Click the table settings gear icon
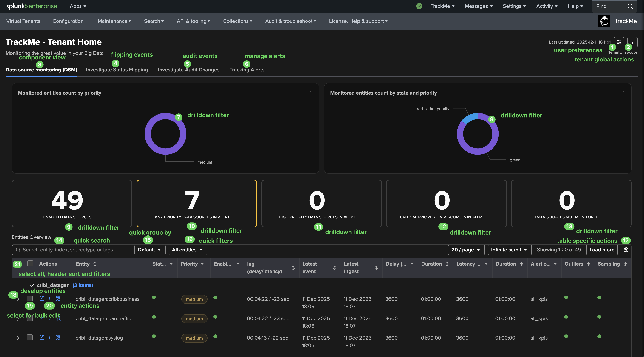Image resolution: width=644 pixels, height=357 pixels. [x=626, y=250]
